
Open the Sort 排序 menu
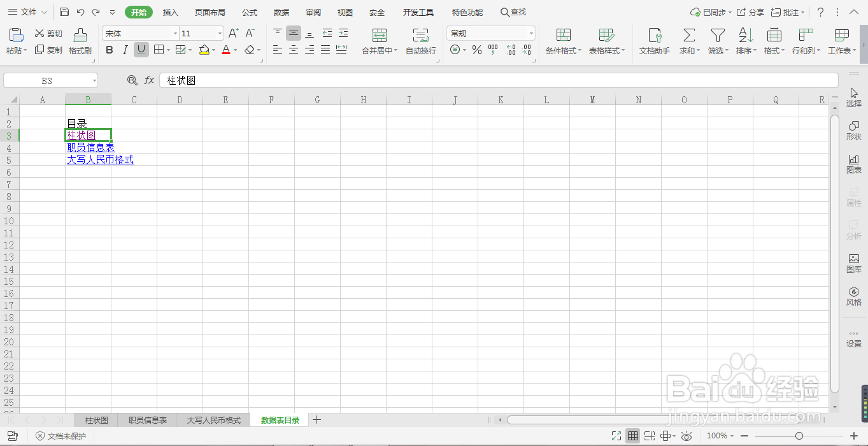point(746,41)
